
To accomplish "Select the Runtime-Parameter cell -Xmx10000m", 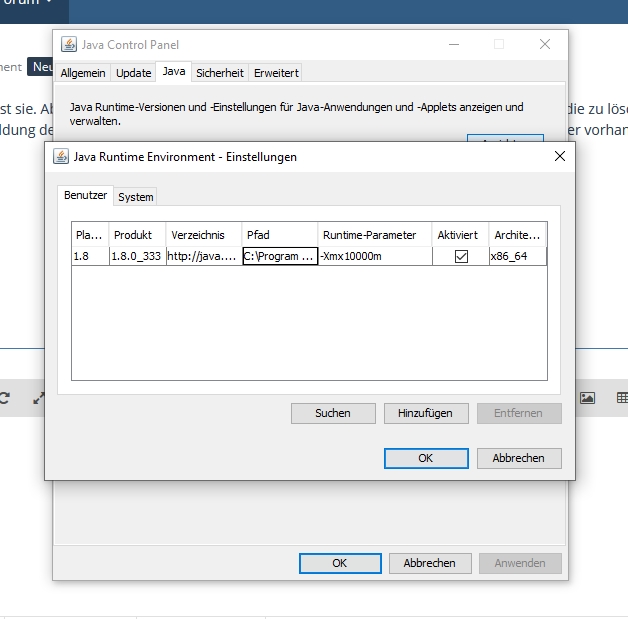I will pos(375,256).
